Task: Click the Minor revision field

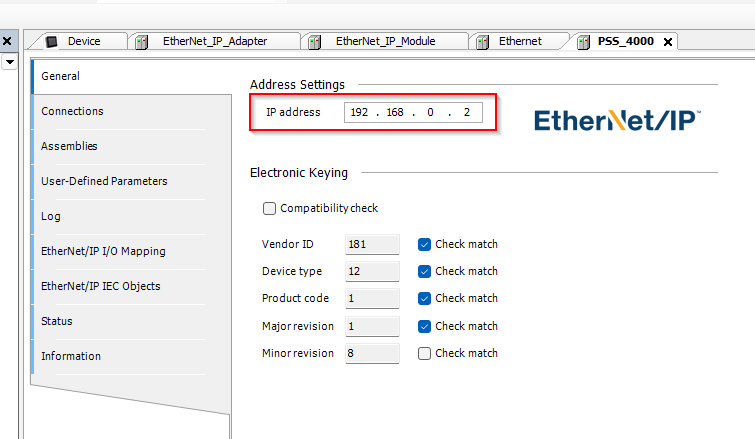Action: pos(372,353)
